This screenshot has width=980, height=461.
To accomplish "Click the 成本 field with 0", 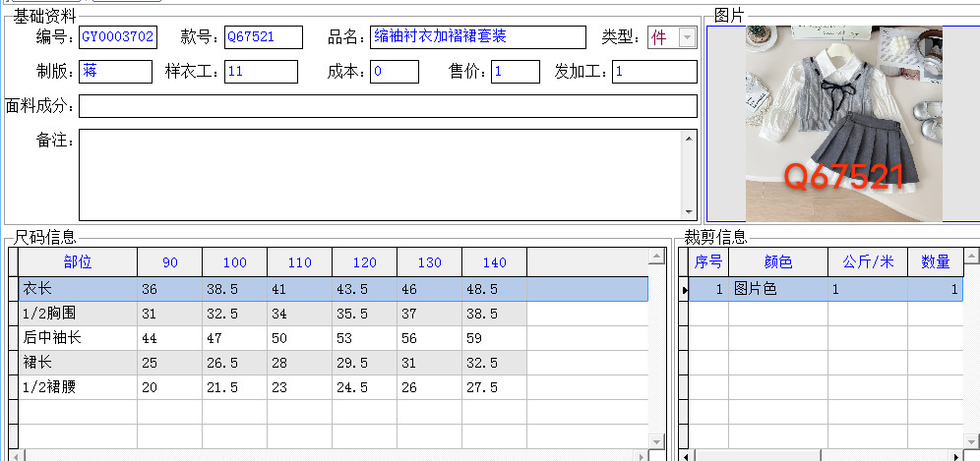I will pos(395,71).
